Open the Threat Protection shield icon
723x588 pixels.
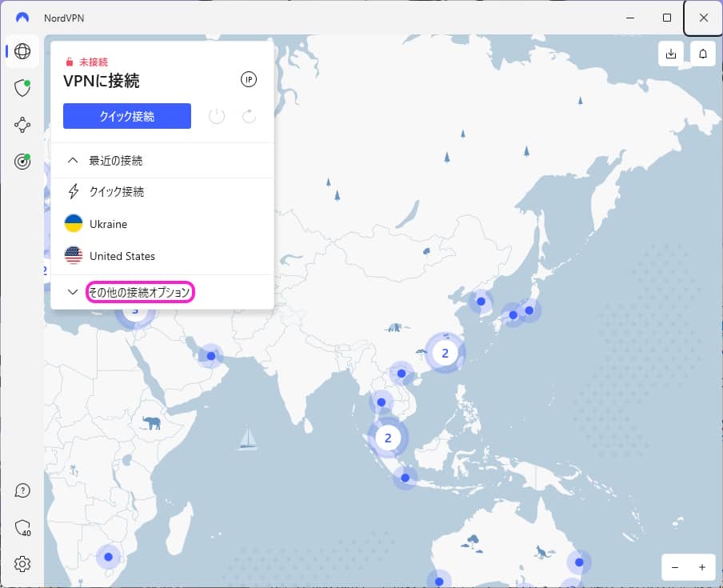point(22,88)
